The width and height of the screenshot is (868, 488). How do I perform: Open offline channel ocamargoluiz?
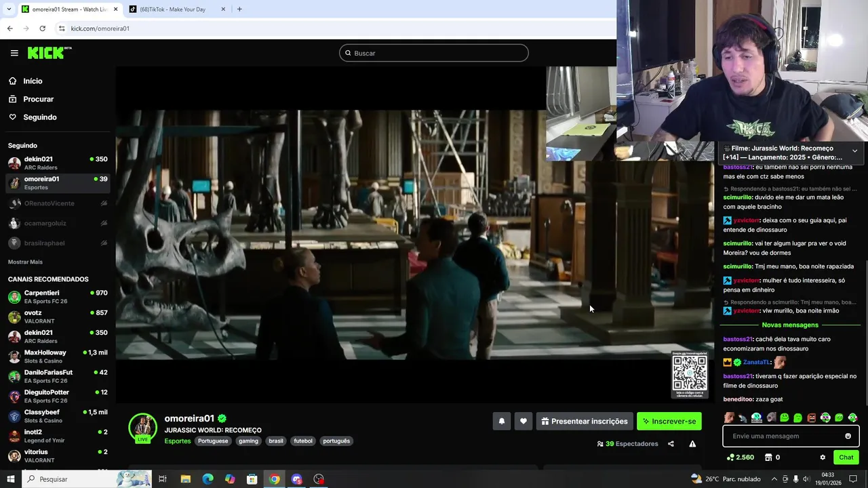pyautogui.click(x=58, y=223)
